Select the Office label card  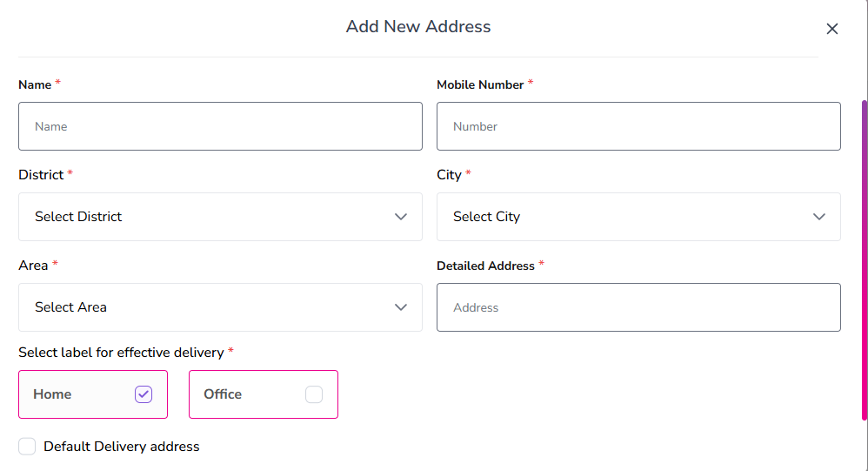[264, 394]
